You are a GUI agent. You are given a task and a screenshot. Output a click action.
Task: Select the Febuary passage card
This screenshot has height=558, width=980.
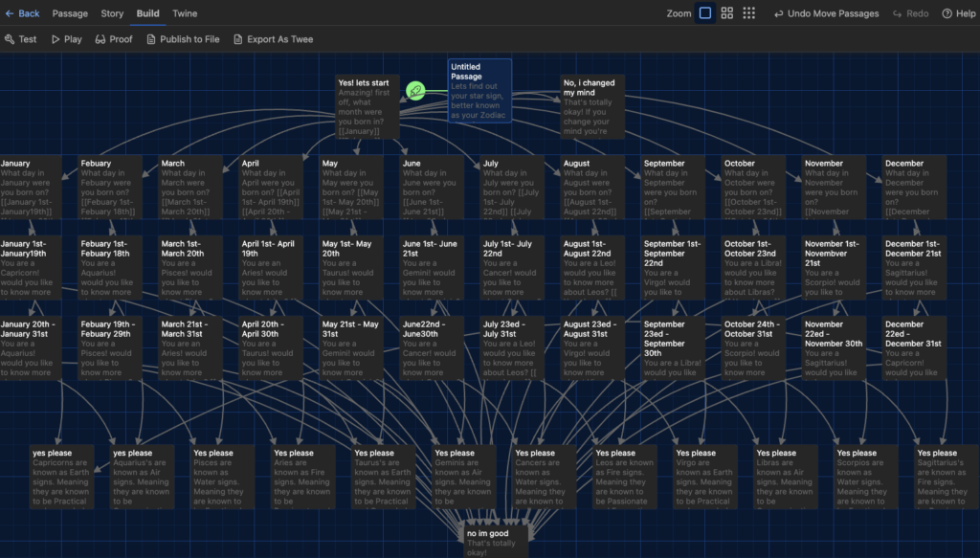pyautogui.click(x=110, y=188)
